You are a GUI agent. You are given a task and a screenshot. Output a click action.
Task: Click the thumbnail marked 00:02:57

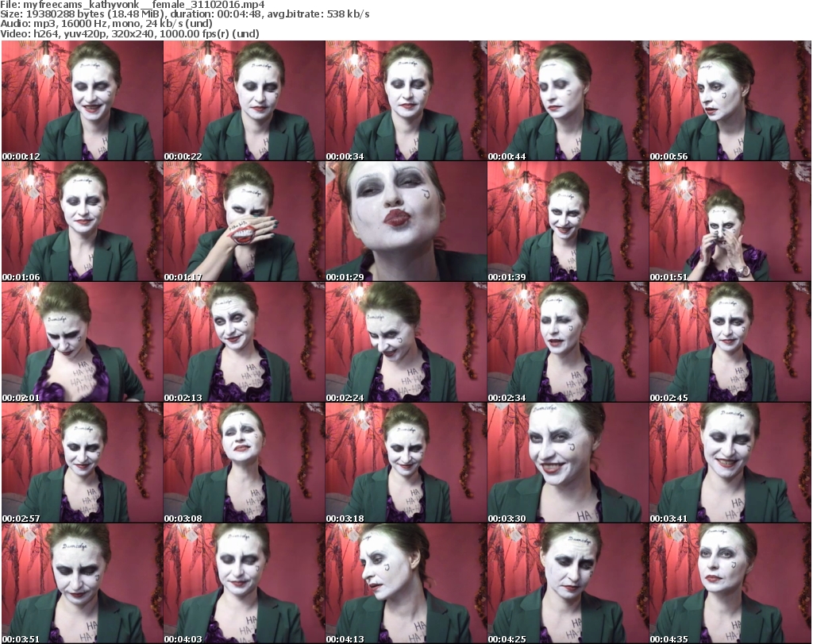click(83, 463)
